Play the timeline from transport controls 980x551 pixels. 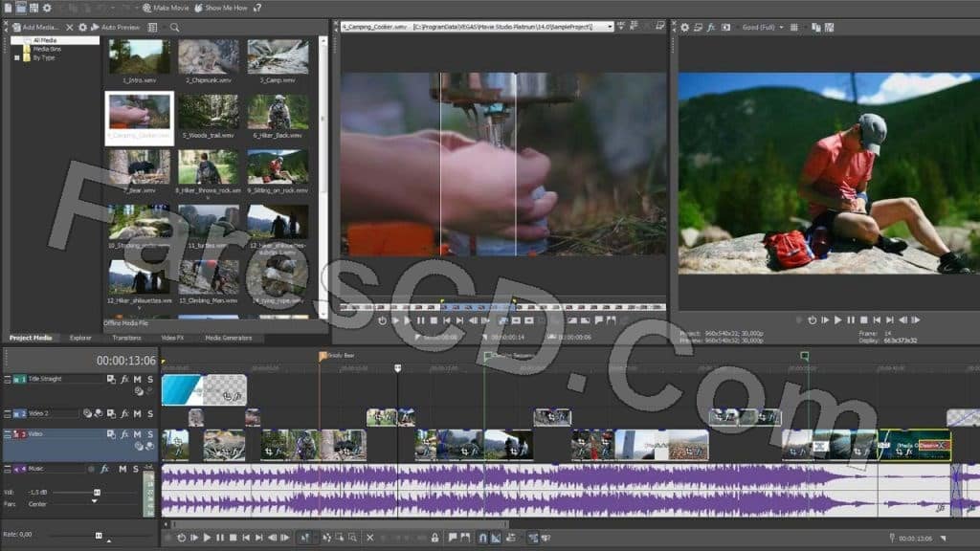[207, 538]
